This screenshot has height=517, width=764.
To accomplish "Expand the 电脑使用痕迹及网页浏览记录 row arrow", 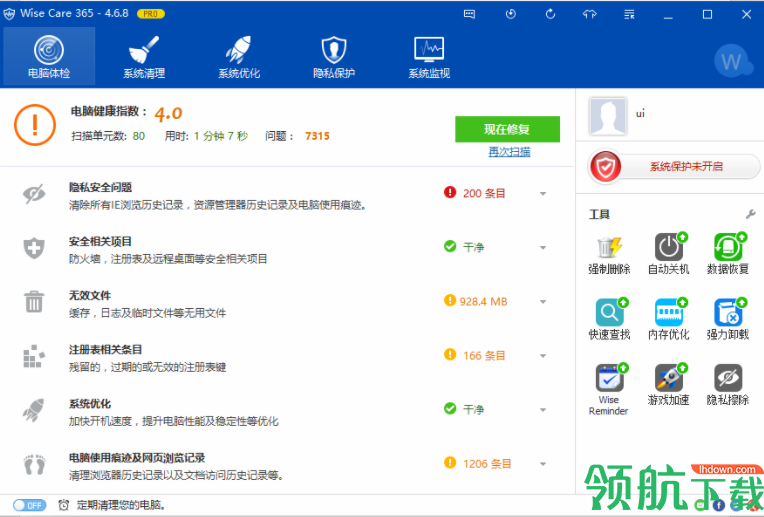I will pyautogui.click(x=543, y=464).
